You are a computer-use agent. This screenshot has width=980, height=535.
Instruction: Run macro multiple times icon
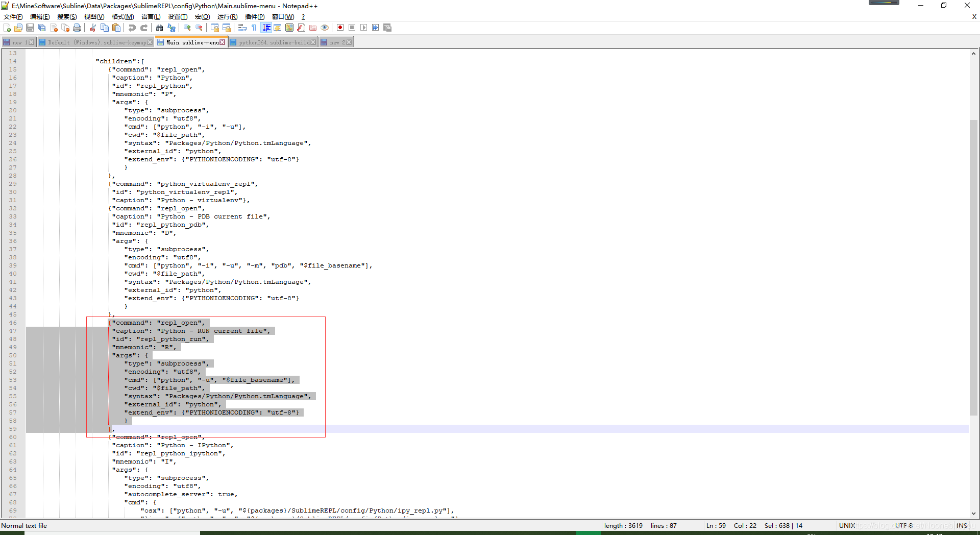[x=376, y=28]
